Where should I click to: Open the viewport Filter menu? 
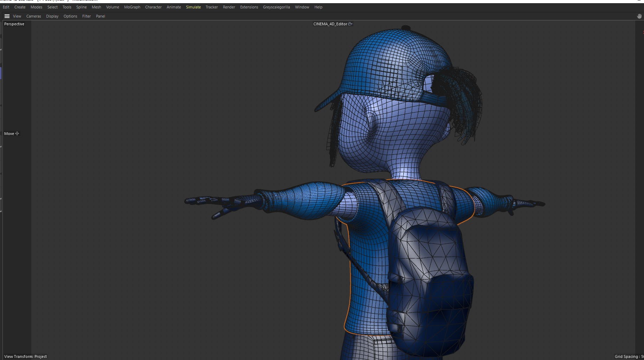click(87, 16)
